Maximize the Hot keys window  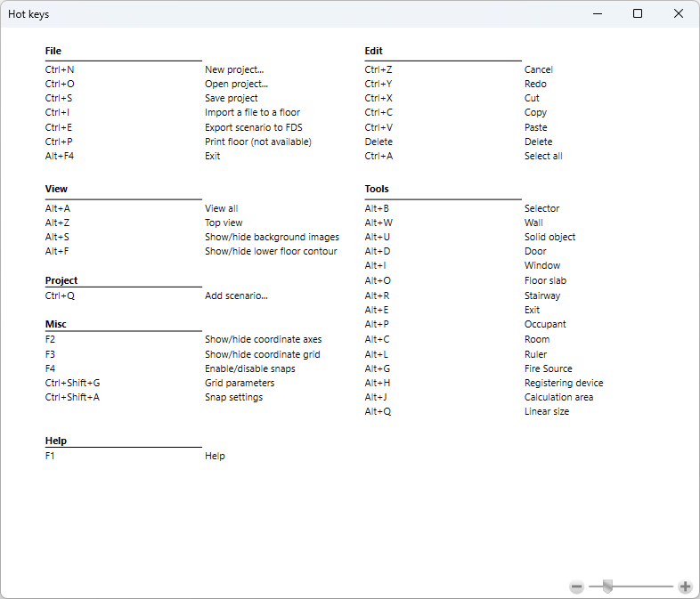638,13
